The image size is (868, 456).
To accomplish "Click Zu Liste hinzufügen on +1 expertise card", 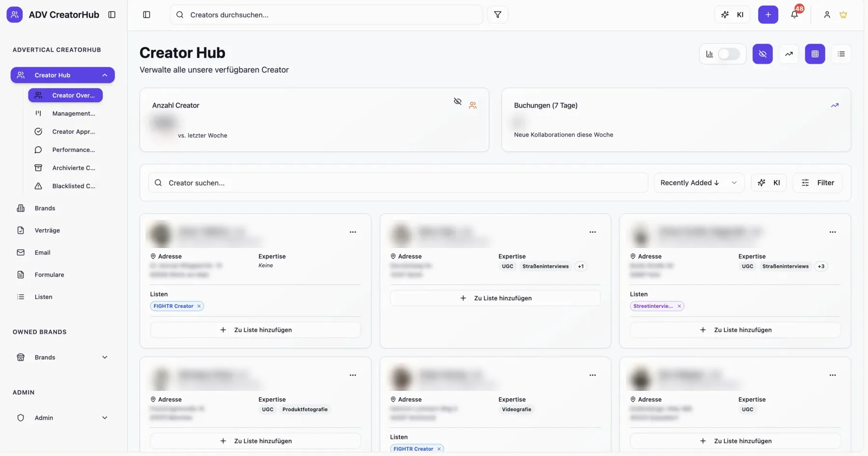I will [495, 298].
